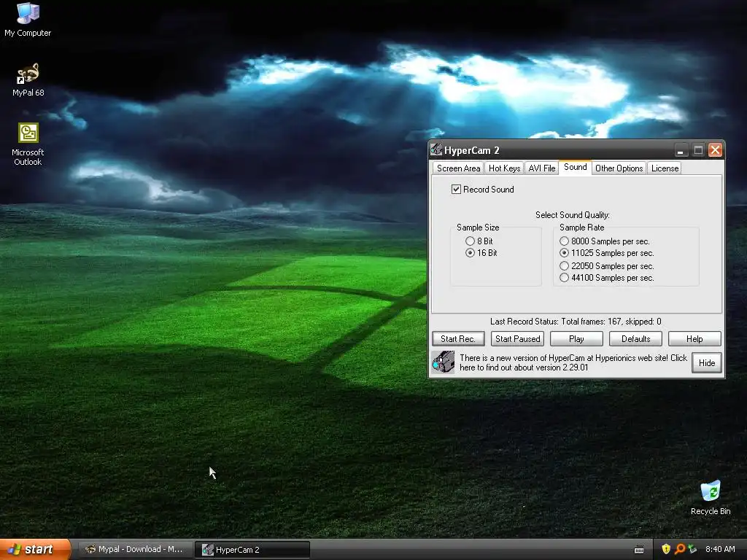Click the Start Paused button
This screenshot has width=747, height=560.
tap(517, 338)
